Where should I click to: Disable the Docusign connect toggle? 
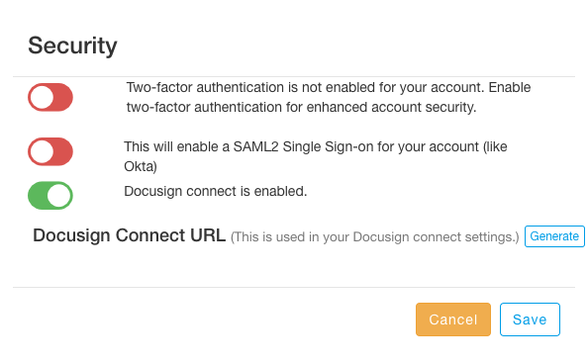tap(50, 195)
